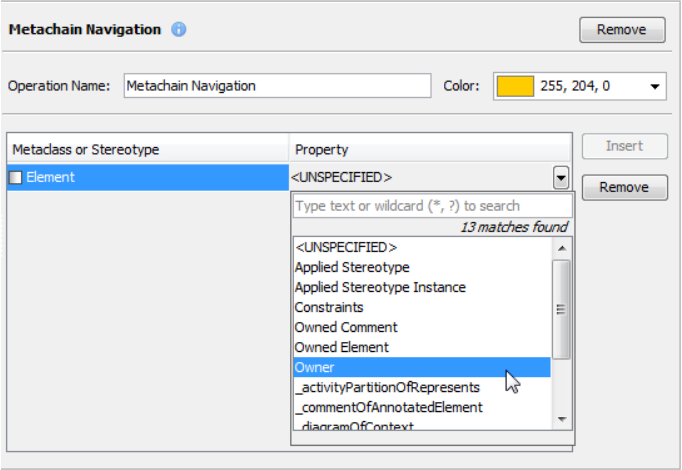Open the Property dropdown arrow
Image resolution: width=682 pixels, height=470 pixels.
pyautogui.click(x=561, y=179)
